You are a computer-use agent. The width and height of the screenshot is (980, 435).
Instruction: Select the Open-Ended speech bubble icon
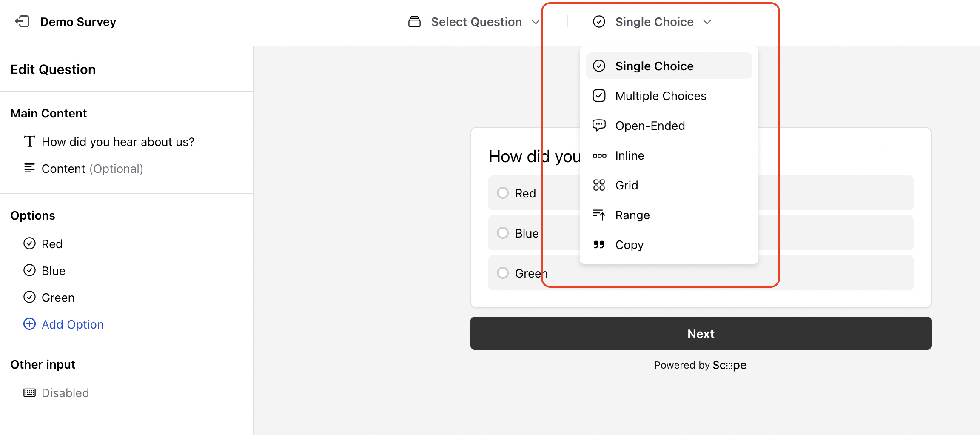599,125
